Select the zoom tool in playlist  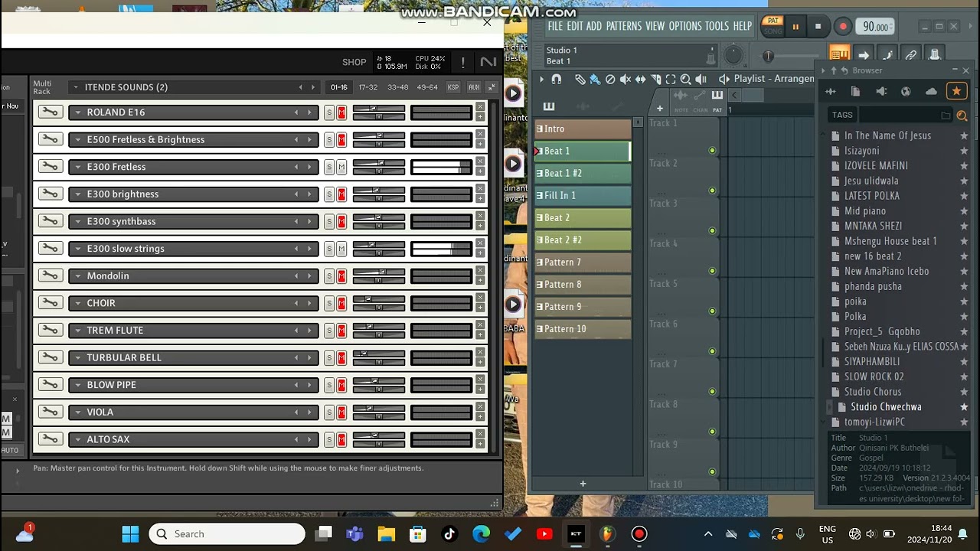[686, 79]
